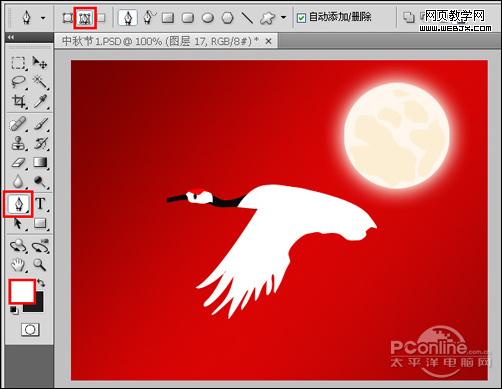Select the Move tool

pos(40,63)
